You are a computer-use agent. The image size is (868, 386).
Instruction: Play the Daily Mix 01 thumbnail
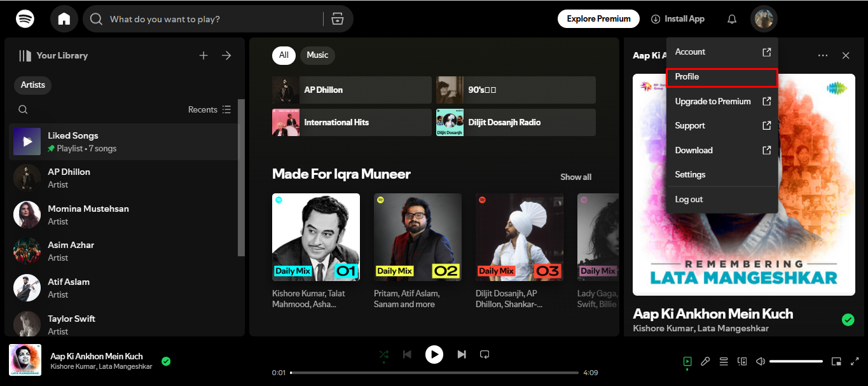pos(316,237)
